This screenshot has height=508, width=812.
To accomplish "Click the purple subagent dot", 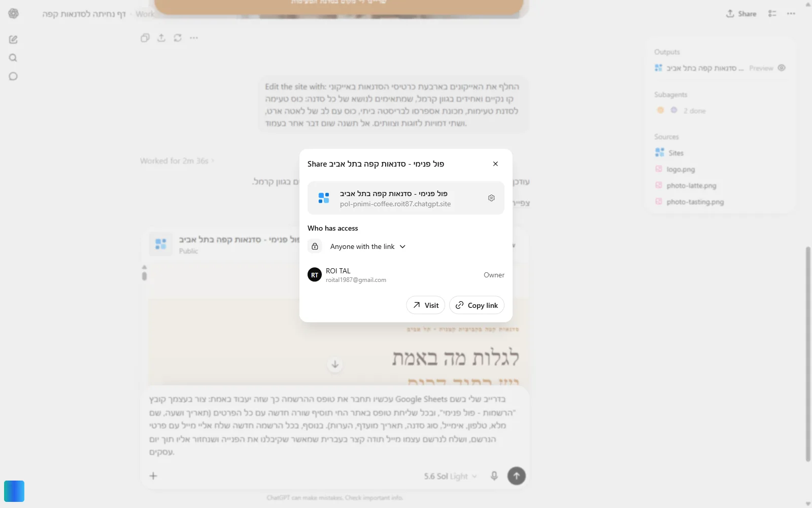I will [x=673, y=110].
